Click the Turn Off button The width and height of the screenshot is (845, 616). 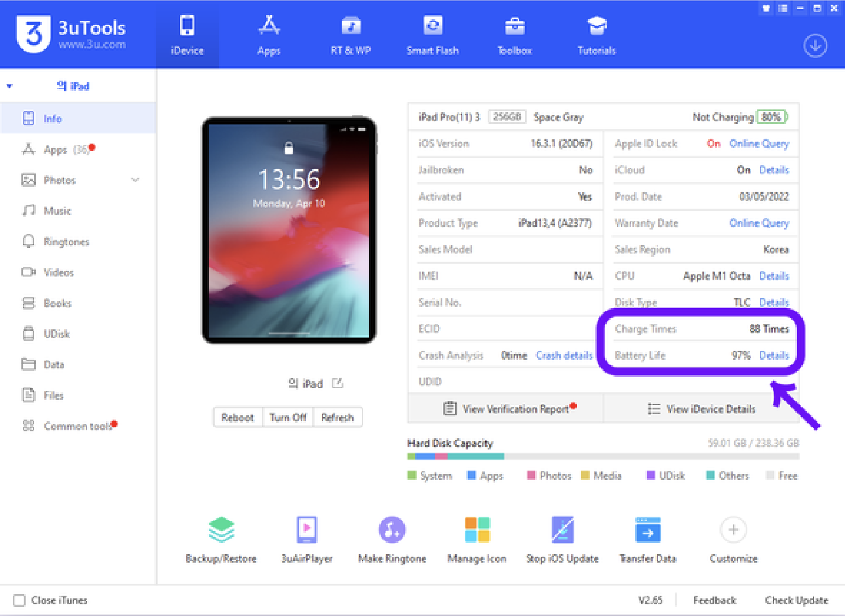[288, 417]
